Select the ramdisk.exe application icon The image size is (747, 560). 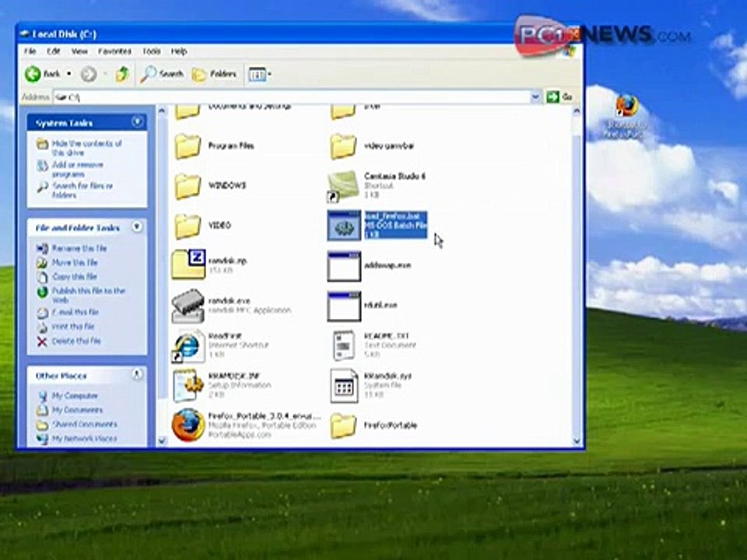click(x=188, y=305)
